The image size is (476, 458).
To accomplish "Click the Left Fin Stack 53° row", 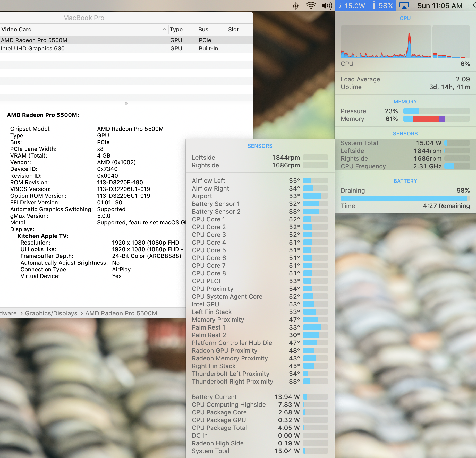I will click(260, 312).
